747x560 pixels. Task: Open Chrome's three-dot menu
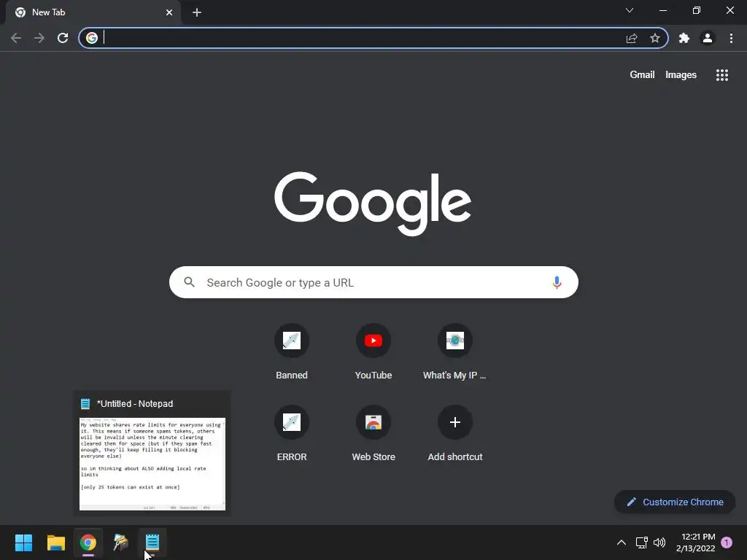(731, 38)
